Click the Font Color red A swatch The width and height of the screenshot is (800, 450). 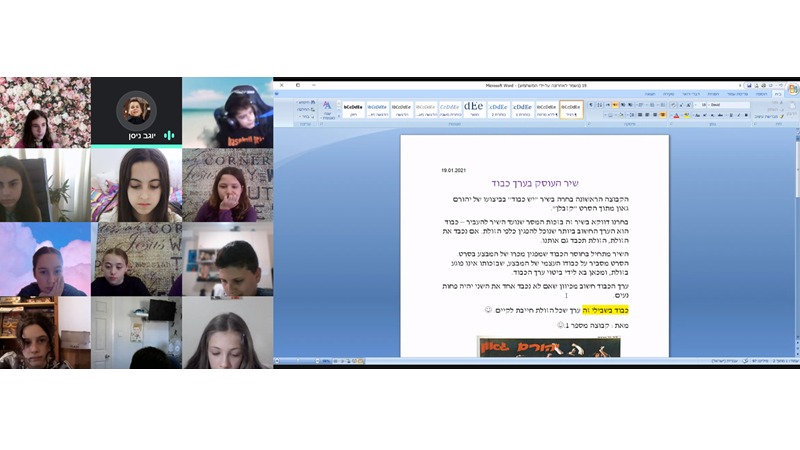click(x=677, y=115)
